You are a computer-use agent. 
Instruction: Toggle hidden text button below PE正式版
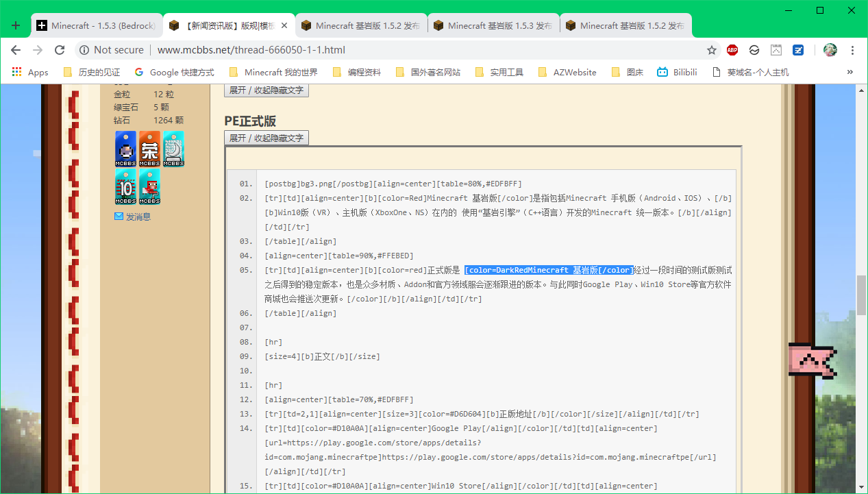point(266,138)
